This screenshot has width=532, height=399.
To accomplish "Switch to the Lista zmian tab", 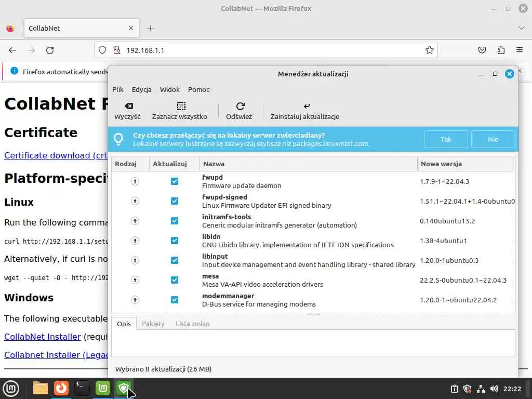I will pyautogui.click(x=192, y=324).
